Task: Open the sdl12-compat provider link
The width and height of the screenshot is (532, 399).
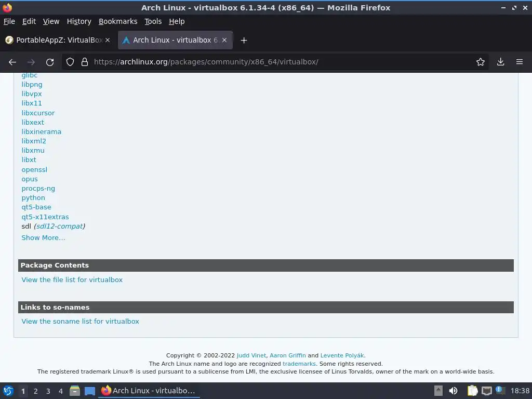Action: [x=59, y=227]
